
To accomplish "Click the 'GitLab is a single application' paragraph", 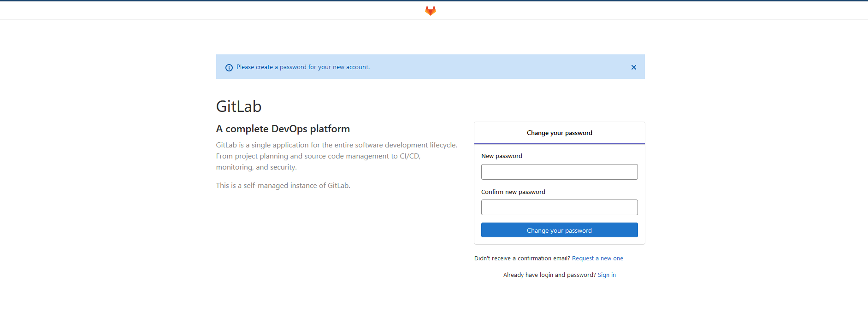I will pos(337,156).
